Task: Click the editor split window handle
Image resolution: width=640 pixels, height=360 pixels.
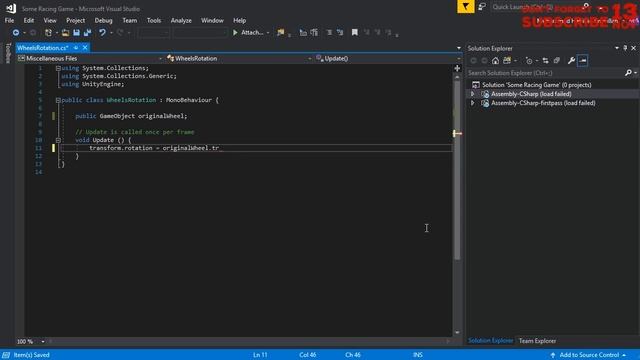Action: point(457,68)
